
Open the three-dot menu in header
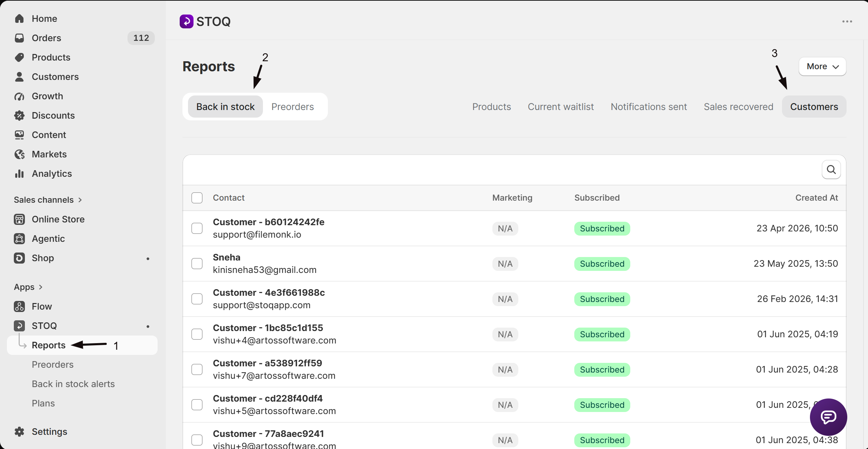click(x=847, y=21)
